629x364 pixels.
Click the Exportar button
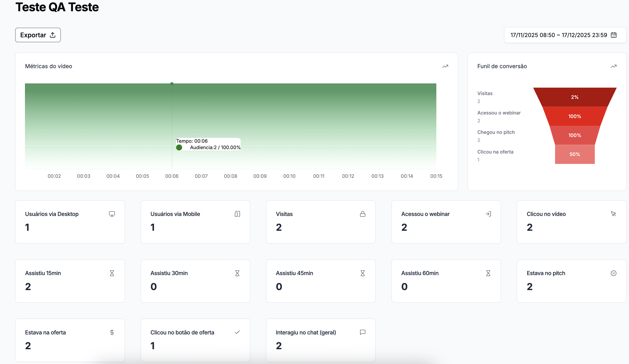38,35
